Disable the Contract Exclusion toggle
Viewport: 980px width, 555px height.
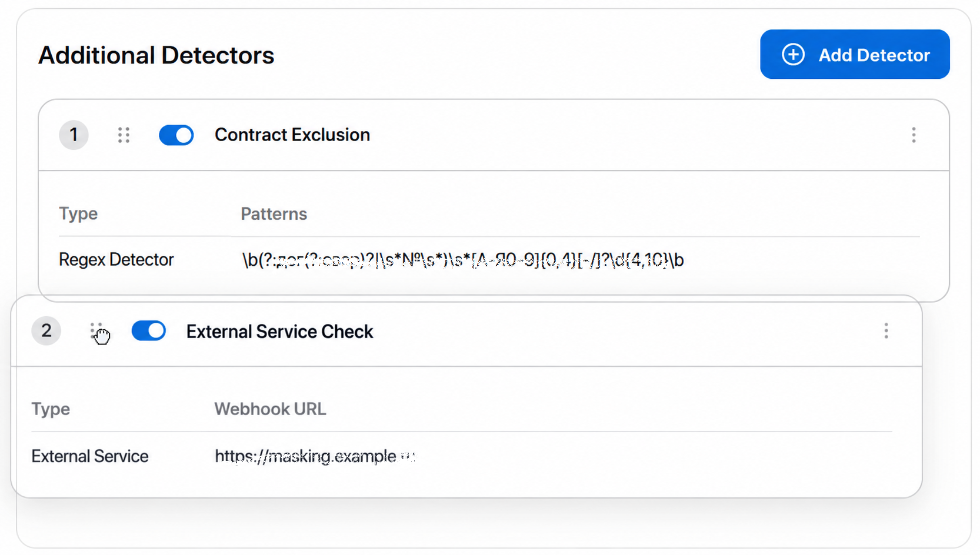click(x=176, y=135)
